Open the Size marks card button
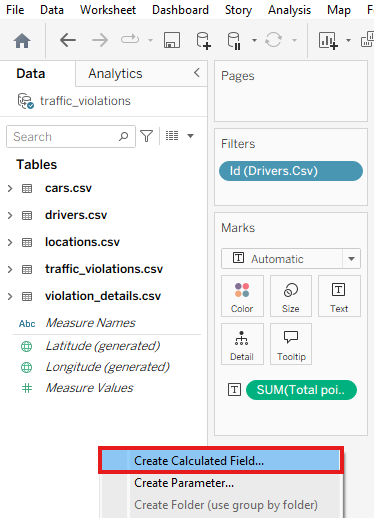 tap(291, 296)
